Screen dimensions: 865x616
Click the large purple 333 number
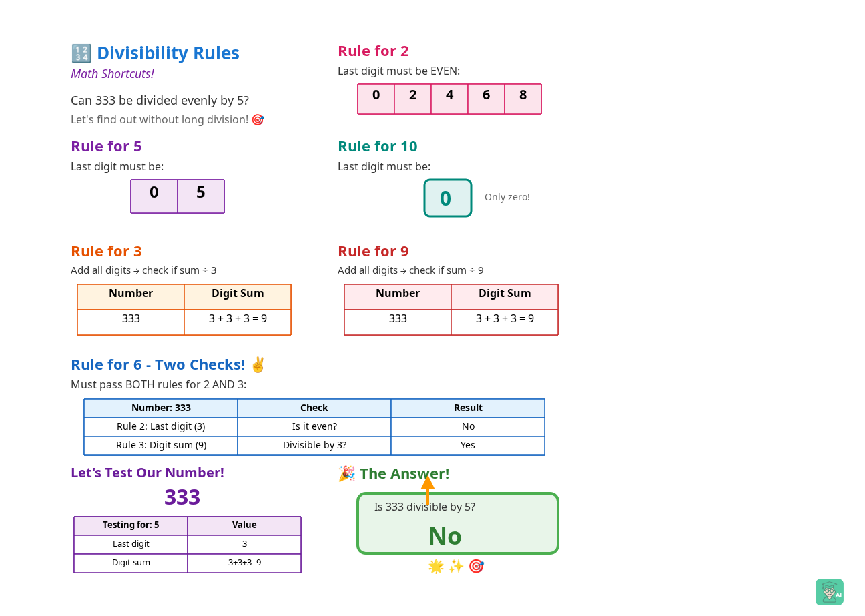(x=182, y=498)
